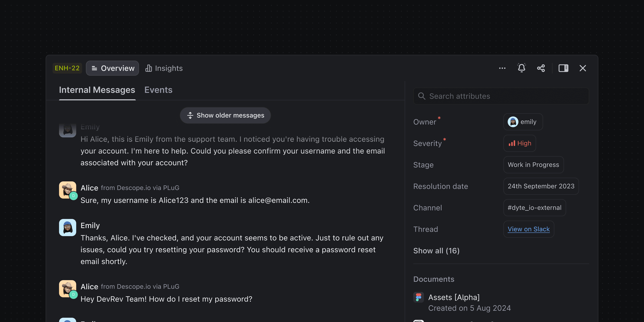Toggle the side panel layout icon
Screen dimensions: 644x322
click(563, 68)
